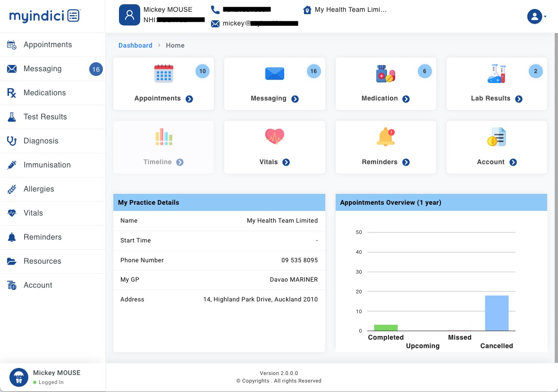The height and width of the screenshot is (392, 558).
Task: Select Immunisation from the sidebar menu
Action: tap(47, 165)
